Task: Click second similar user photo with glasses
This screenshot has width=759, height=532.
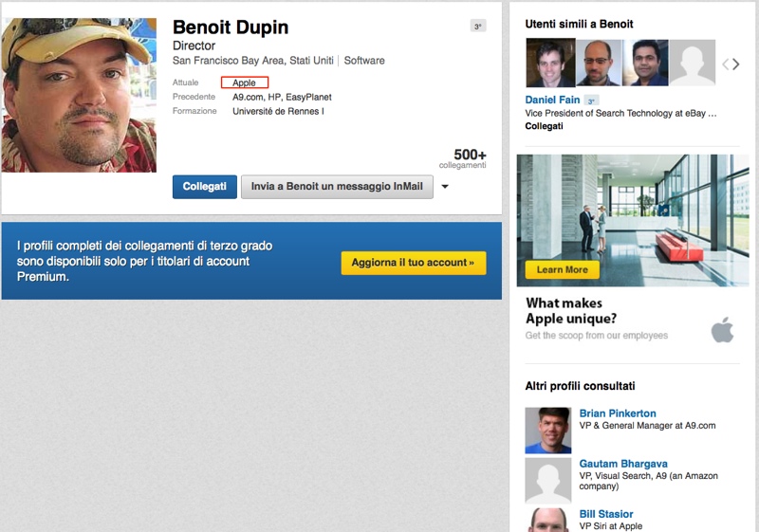Action: (599, 63)
